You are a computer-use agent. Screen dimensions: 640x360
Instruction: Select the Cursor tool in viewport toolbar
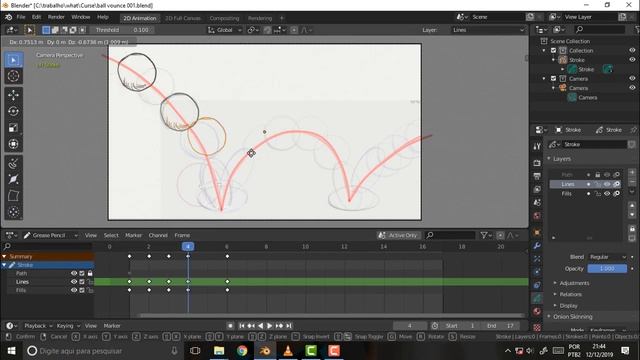(13, 76)
